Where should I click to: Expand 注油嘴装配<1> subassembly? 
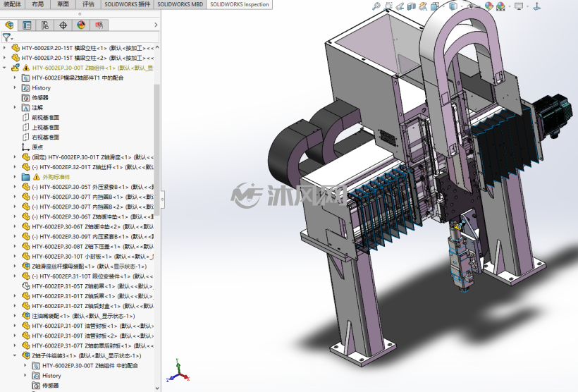pyautogui.click(x=15, y=316)
